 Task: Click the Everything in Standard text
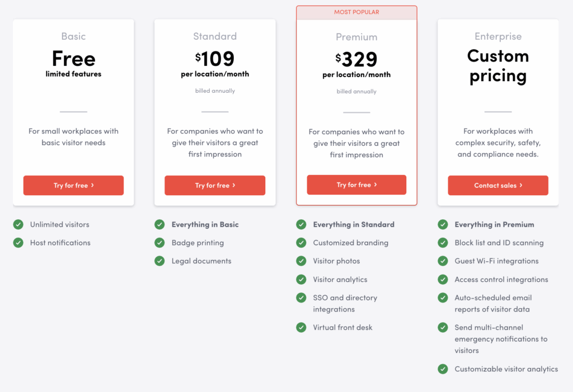click(x=354, y=225)
